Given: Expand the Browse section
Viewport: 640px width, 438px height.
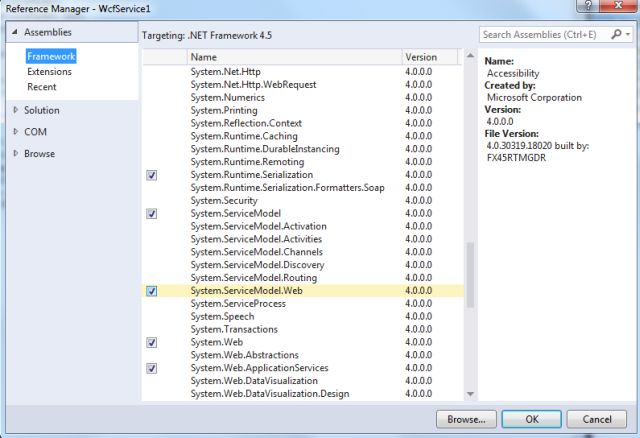Looking at the screenshot, I should point(16,153).
